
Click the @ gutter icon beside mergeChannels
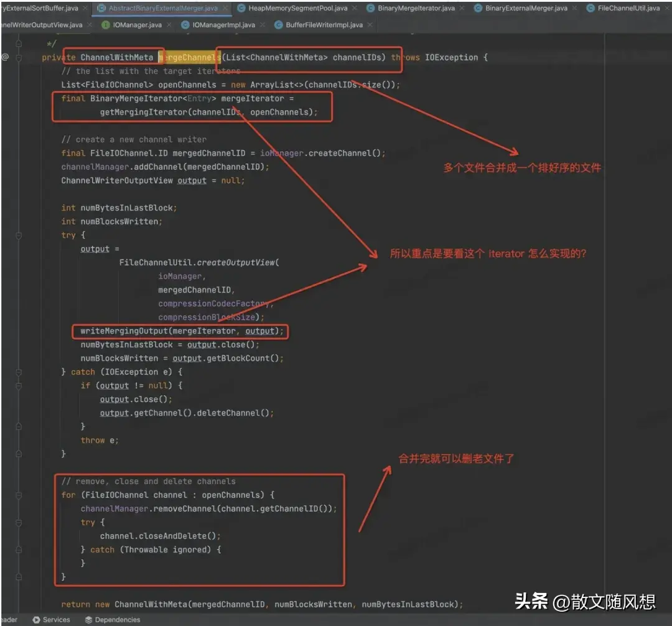[x=5, y=57]
